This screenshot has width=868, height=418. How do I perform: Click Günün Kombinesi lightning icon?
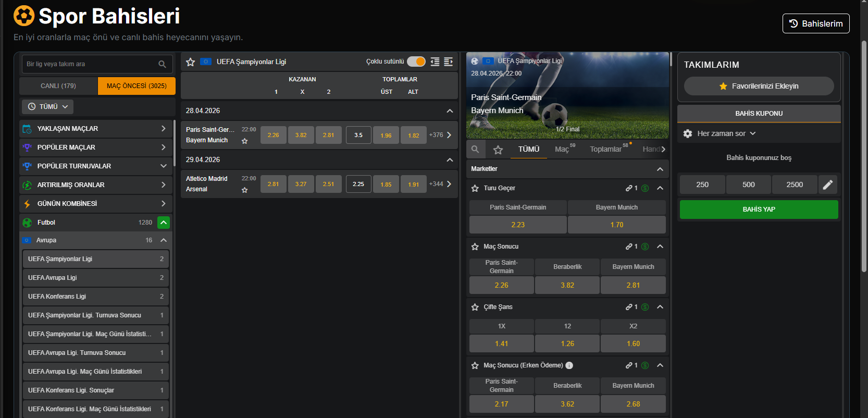(x=27, y=204)
